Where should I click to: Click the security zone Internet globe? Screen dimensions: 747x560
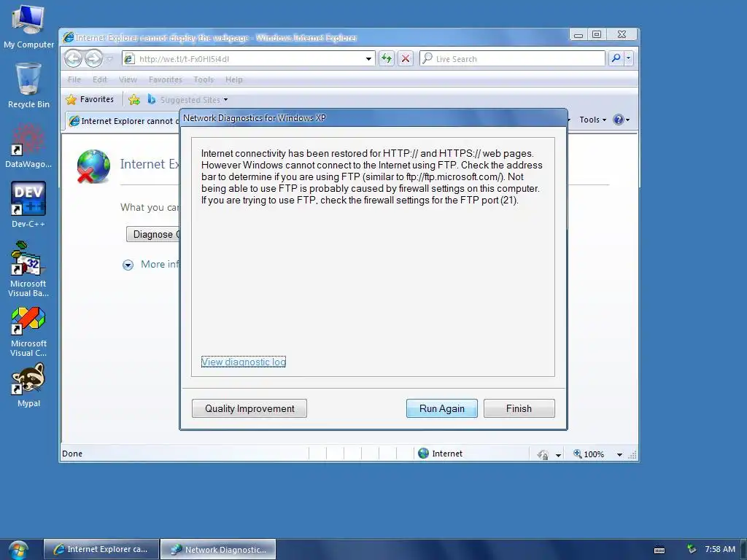click(423, 454)
